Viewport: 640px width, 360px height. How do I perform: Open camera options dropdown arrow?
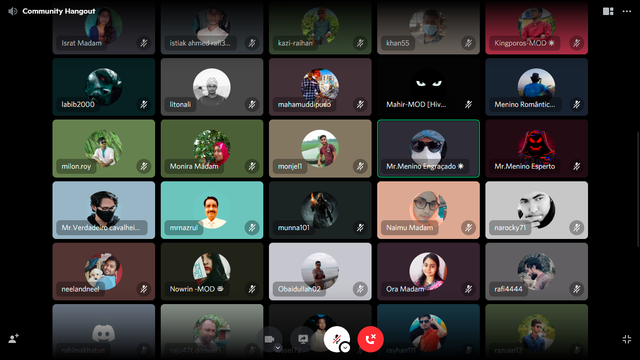coord(278,348)
